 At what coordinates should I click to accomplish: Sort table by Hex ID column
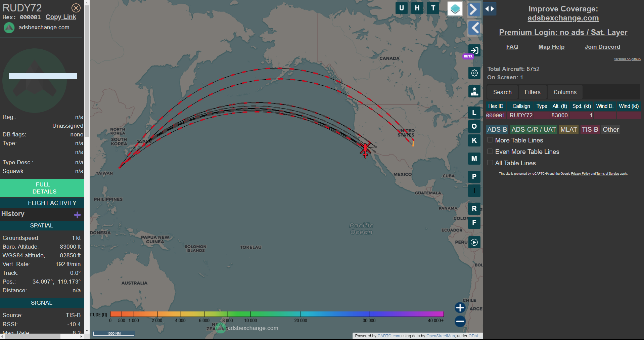(x=496, y=106)
